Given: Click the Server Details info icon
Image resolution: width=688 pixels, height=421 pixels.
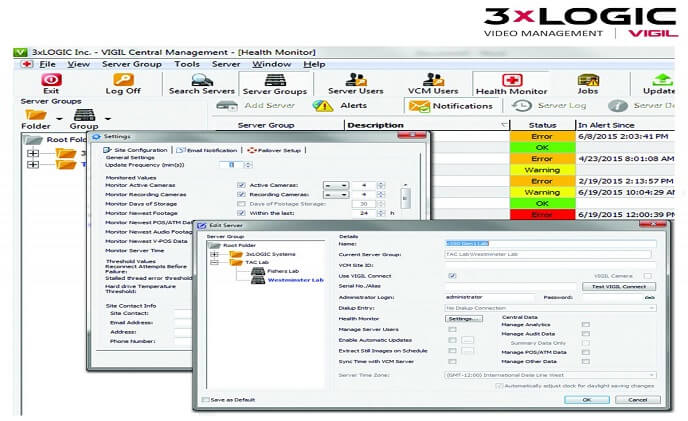Looking at the screenshot, I should click(x=618, y=106).
